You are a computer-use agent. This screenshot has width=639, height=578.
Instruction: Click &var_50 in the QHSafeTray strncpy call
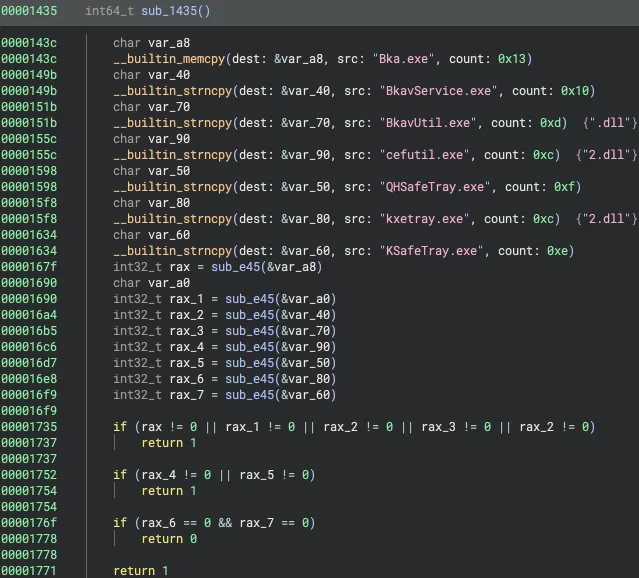[x=306, y=187]
